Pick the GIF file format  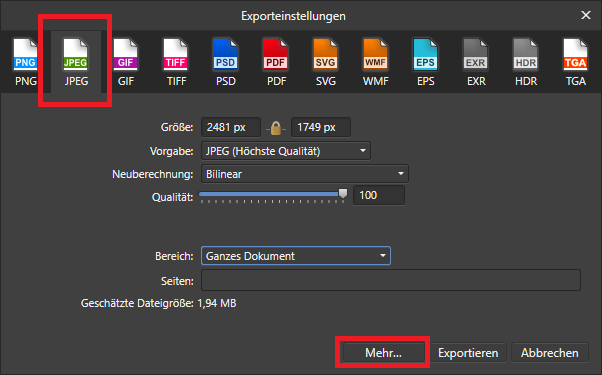tap(126, 62)
